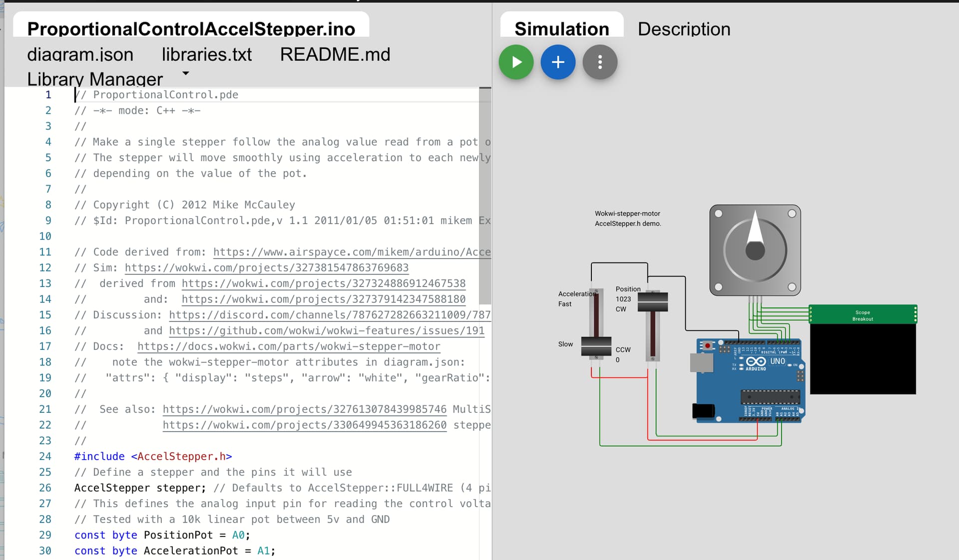The height and width of the screenshot is (560, 959).
Task: Open the README.md tab
Action: (x=335, y=54)
